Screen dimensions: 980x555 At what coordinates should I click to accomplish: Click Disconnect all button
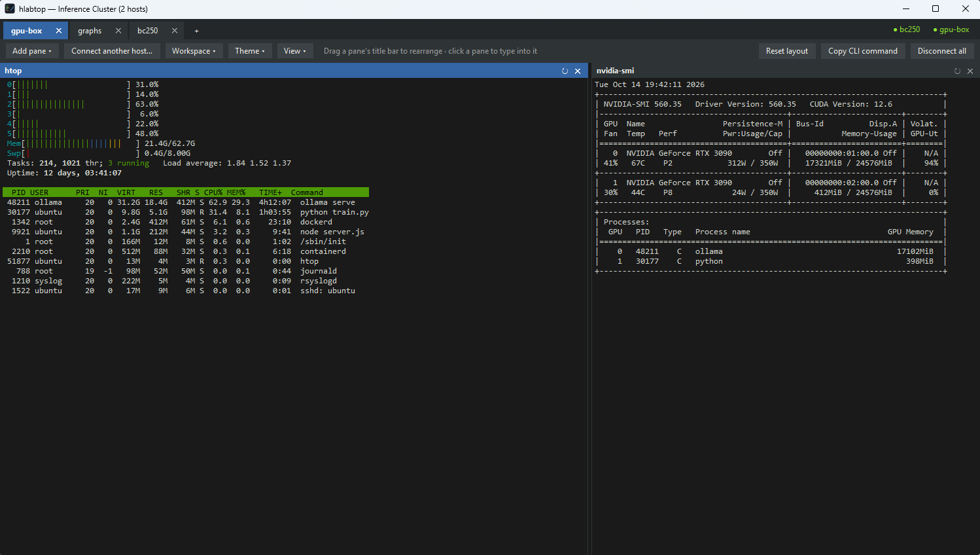tap(942, 51)
